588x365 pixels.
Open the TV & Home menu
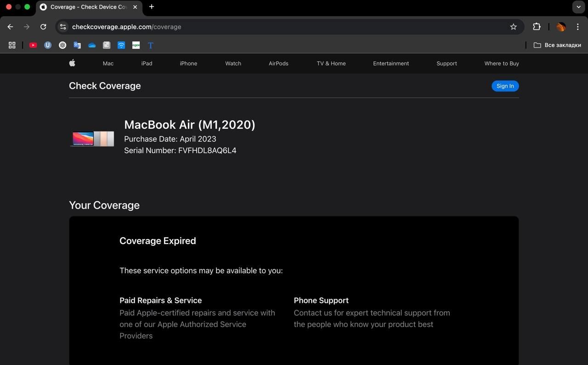[331, 63]
